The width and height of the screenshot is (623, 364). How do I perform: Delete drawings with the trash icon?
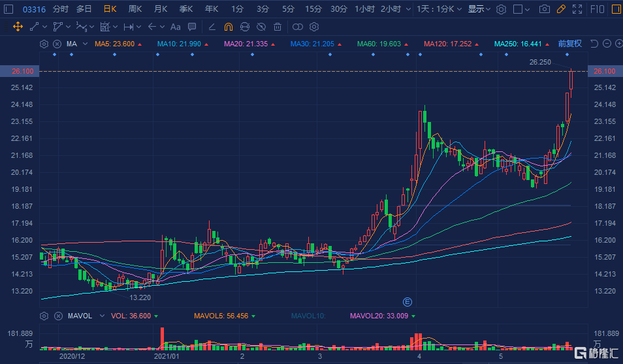click(x=278, y=27)
